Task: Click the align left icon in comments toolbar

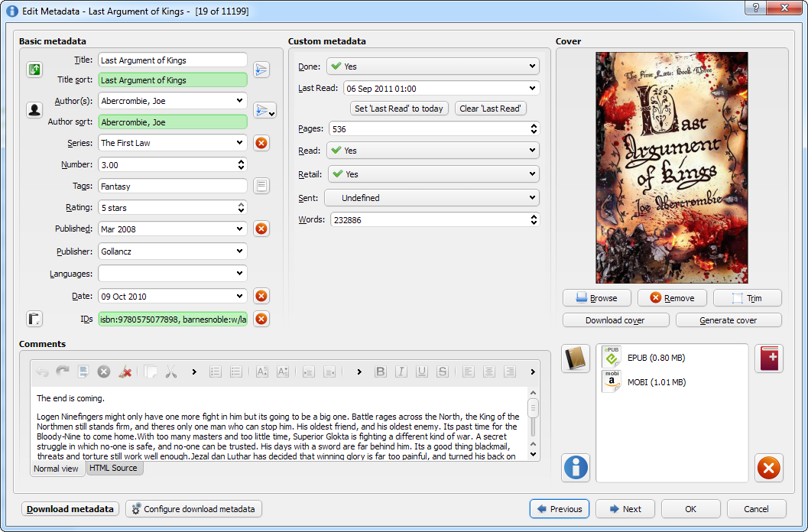Action: [x=468, y=371]
